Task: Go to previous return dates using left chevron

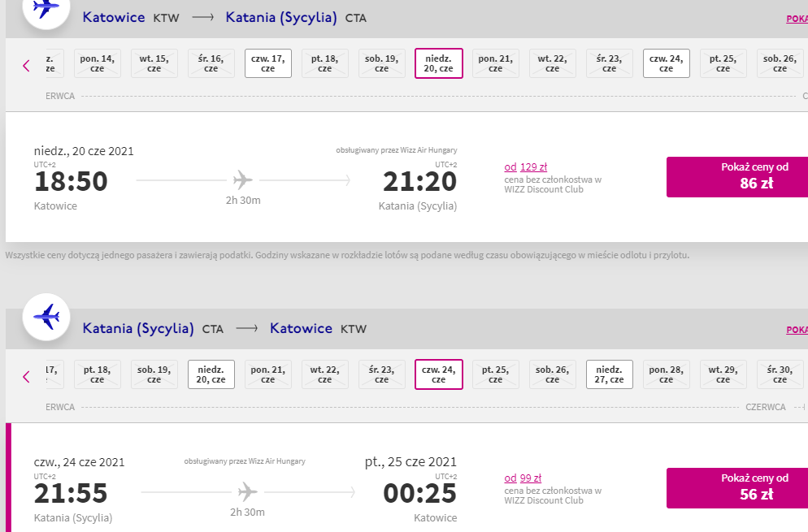Action: tap(26, 377)
